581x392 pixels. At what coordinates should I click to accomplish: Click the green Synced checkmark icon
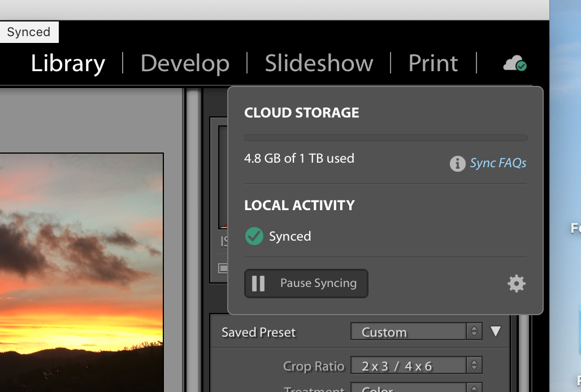[x=254, y=236]
